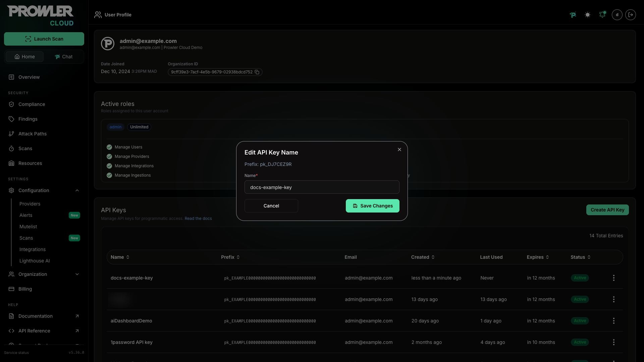Click the Configuration gear icon
This screenshot has width=644, height=362.
click(11, 190)
